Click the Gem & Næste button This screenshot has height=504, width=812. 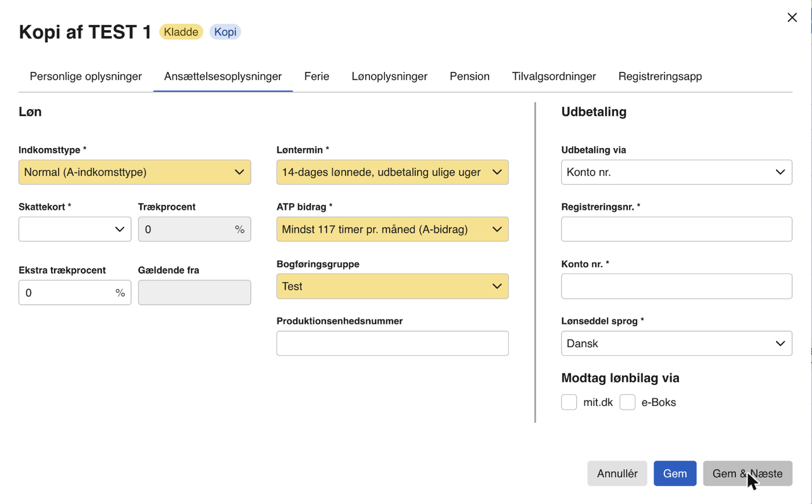[x=748, y=473]
